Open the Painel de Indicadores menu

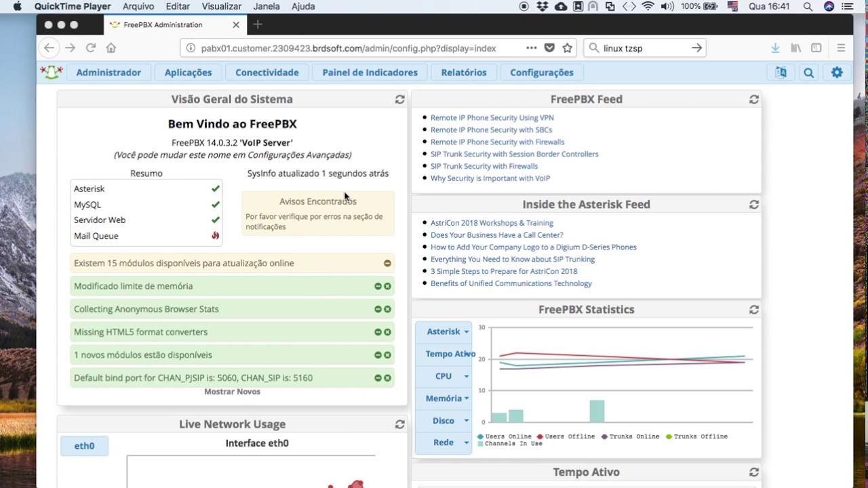(370, 73)
